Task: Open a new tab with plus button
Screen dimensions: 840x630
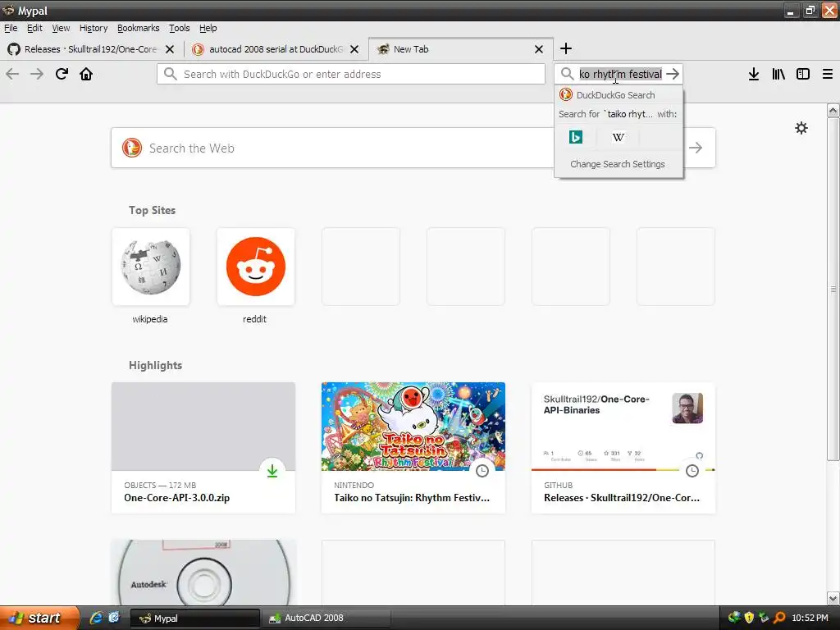Action: [566, 48]
